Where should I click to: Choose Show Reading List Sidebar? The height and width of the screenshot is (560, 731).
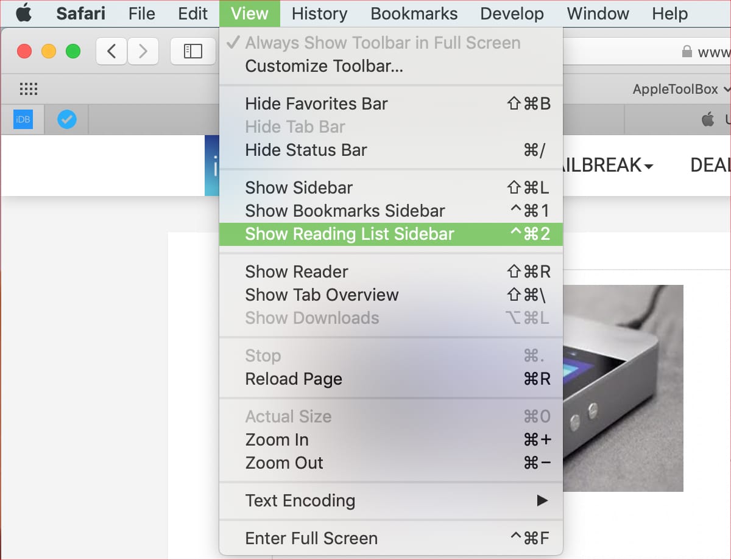[x=391, y=234]
